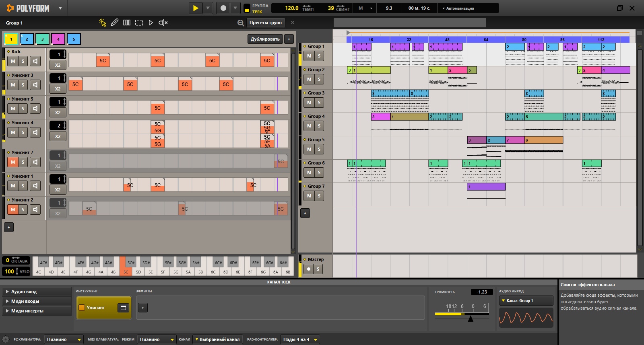Viewport: 644px width, 345px height.
Task: Click the tempo value 120.0
Action: click(x=291, y=8)
